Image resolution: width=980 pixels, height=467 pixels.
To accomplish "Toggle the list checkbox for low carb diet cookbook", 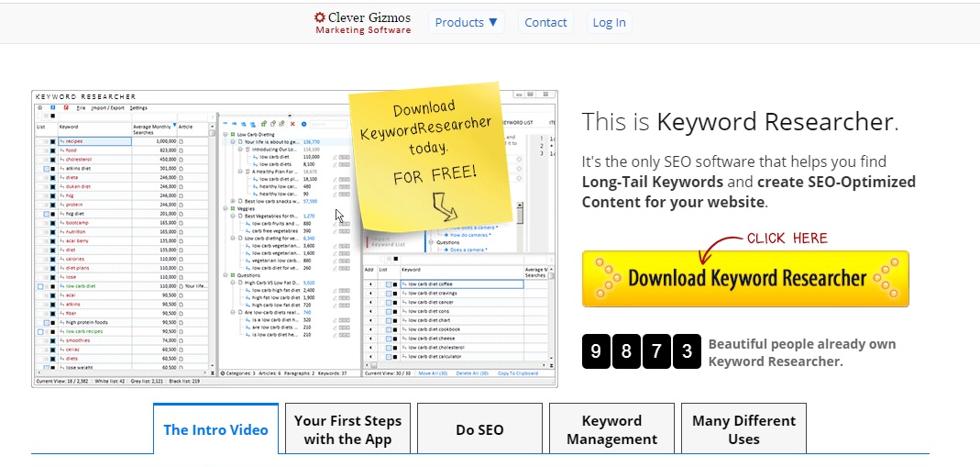I will pyautogui.click(x=388, y=329).
